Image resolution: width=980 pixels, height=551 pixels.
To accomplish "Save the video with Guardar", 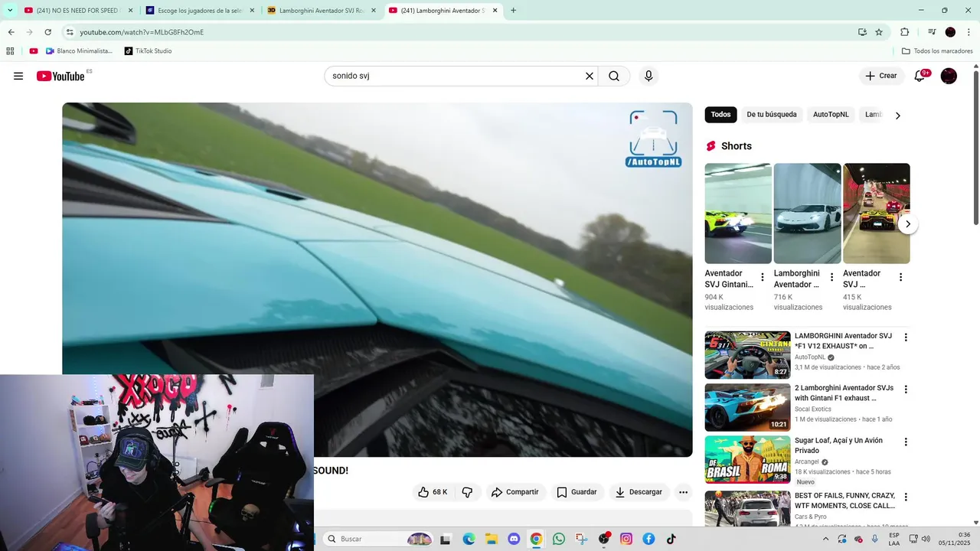I will 577,492.
